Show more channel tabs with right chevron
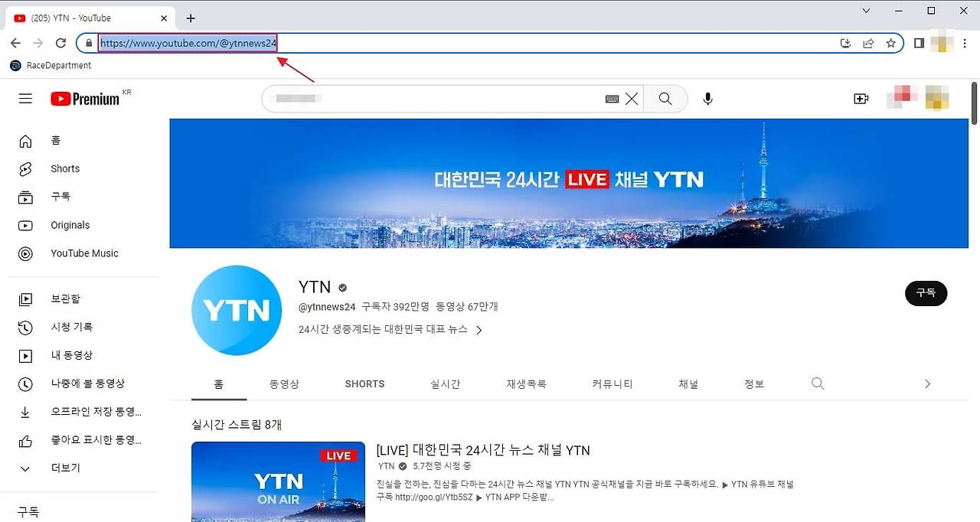The image size is (980, 522). click(x=927, y=384)
